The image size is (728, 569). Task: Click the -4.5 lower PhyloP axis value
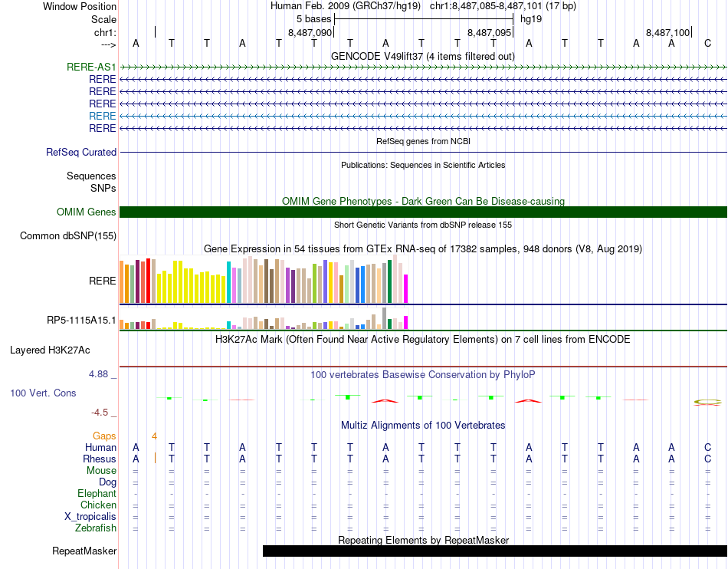pyautogui.click(x=100, y=413)
